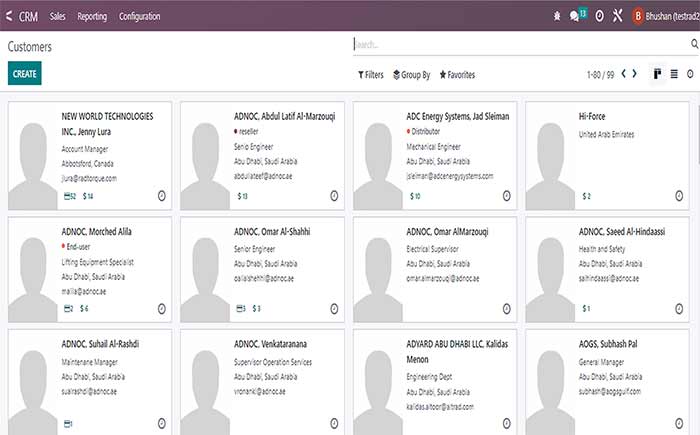Click opportunities $ 14 on Jenny Lura card

(x=88, y=196)
